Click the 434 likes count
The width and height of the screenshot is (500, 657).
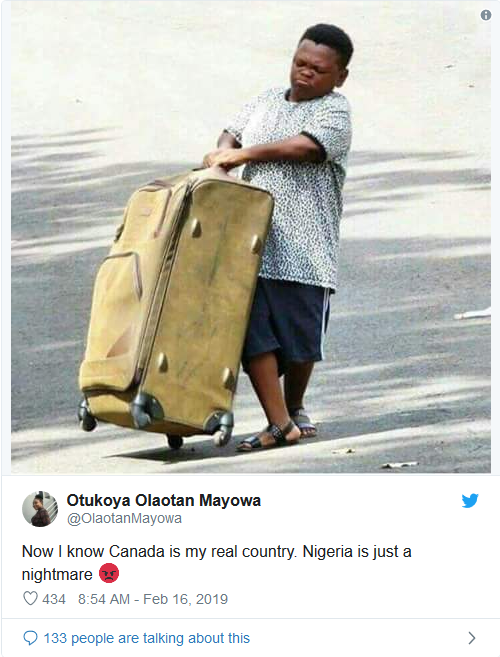54,599
